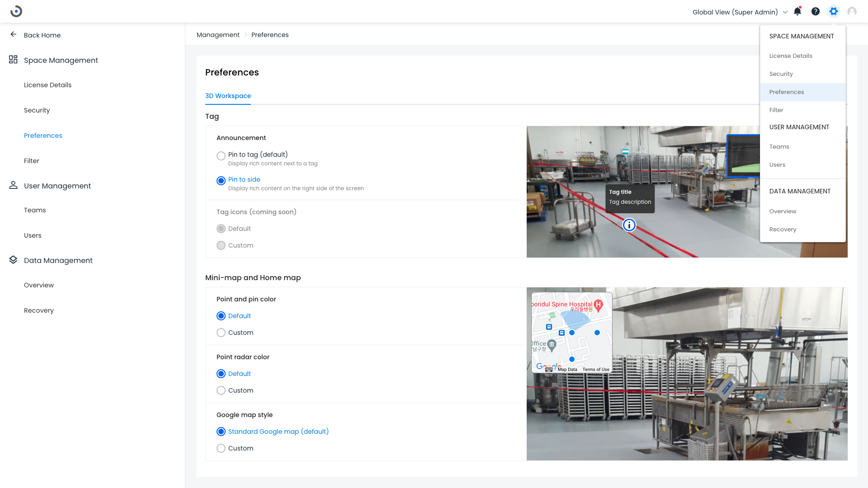Click the settings gear icon
Image resolution: width=868 pixels, height=488 pixels.
pyautogui.click(x=834, y=11)
